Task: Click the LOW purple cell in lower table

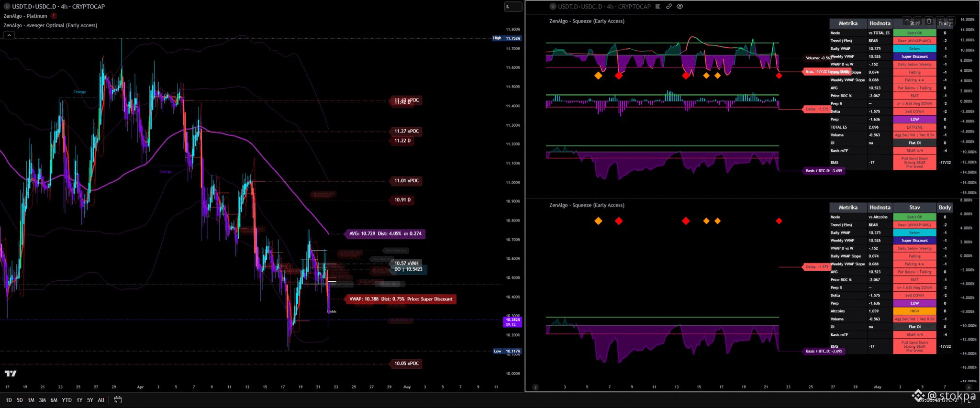Action: (914, 303)
